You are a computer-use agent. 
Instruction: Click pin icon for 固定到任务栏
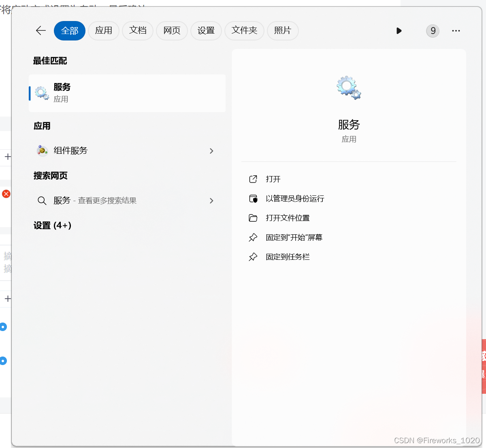(253, 257)
